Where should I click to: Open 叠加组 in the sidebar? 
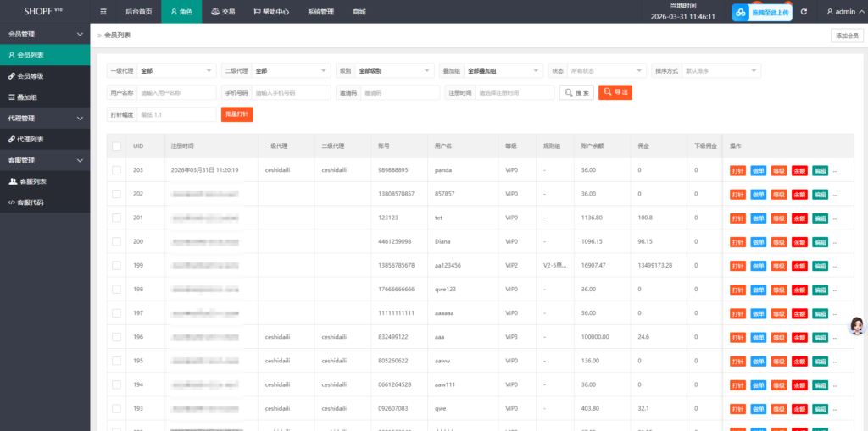pos(29,97)
